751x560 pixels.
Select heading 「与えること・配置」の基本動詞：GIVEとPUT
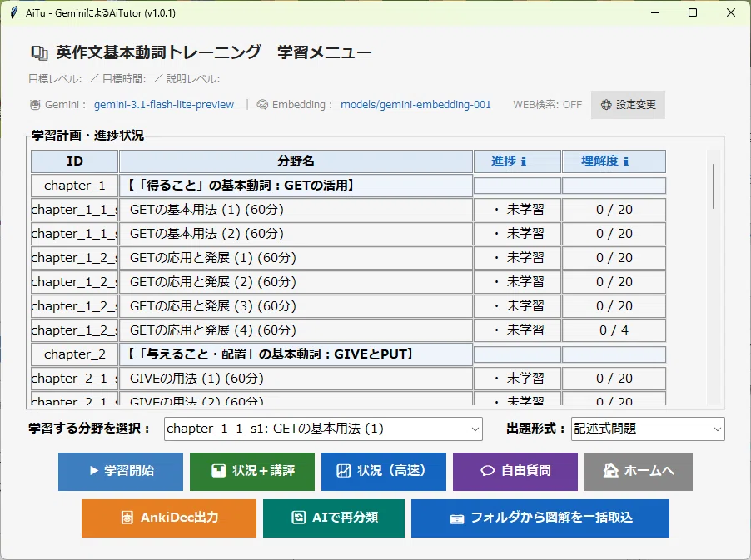pos(296,354)
